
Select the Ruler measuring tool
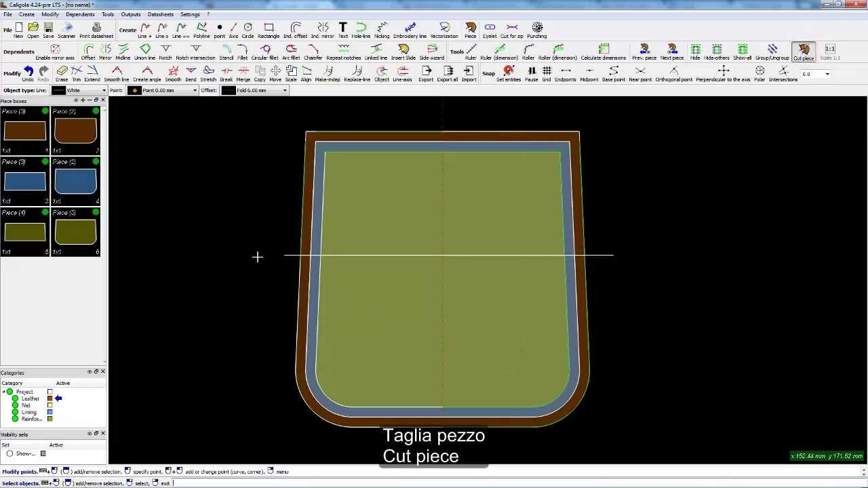point(471,52)
